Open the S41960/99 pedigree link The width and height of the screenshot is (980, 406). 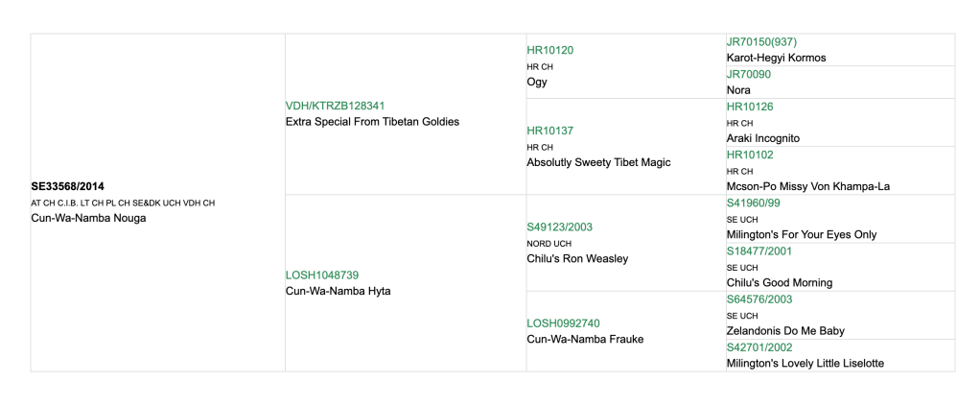754,203
